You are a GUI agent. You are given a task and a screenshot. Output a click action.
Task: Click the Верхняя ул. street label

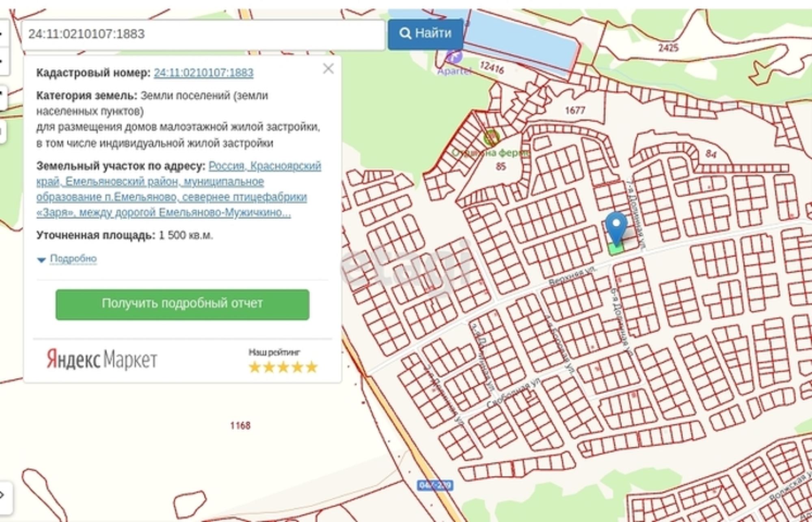pyautogui.click(x=572, y=276)
